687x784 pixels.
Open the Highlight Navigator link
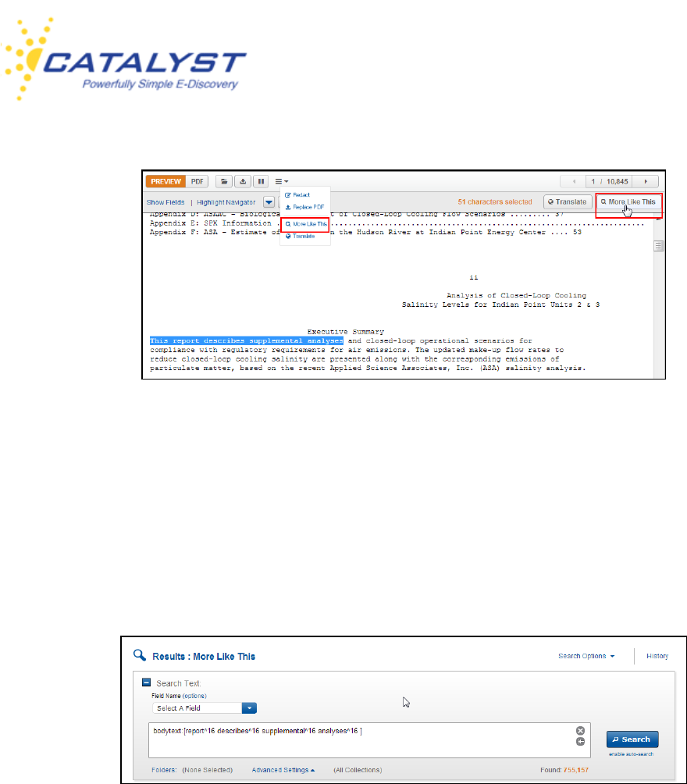click(226, 202)
